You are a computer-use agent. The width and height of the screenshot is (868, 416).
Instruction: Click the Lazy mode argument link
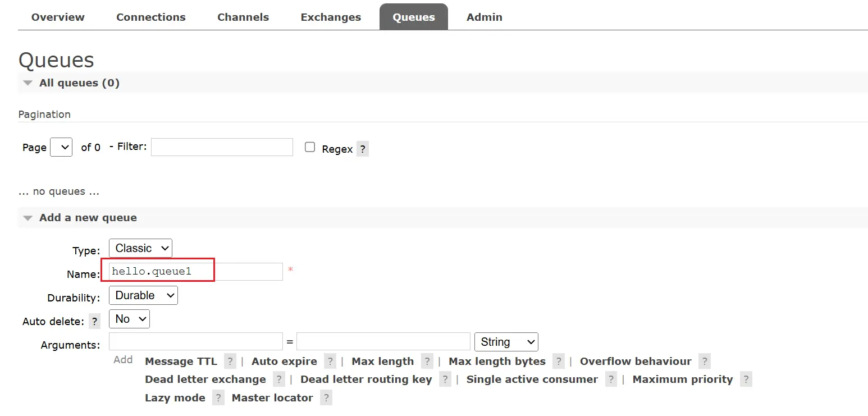[175, 398]
